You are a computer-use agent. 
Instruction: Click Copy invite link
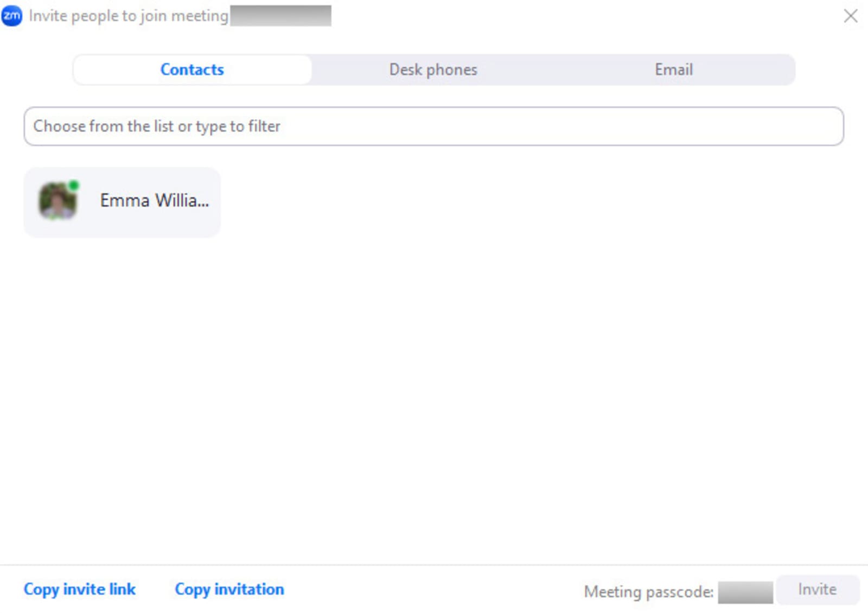tap(80, 589)
